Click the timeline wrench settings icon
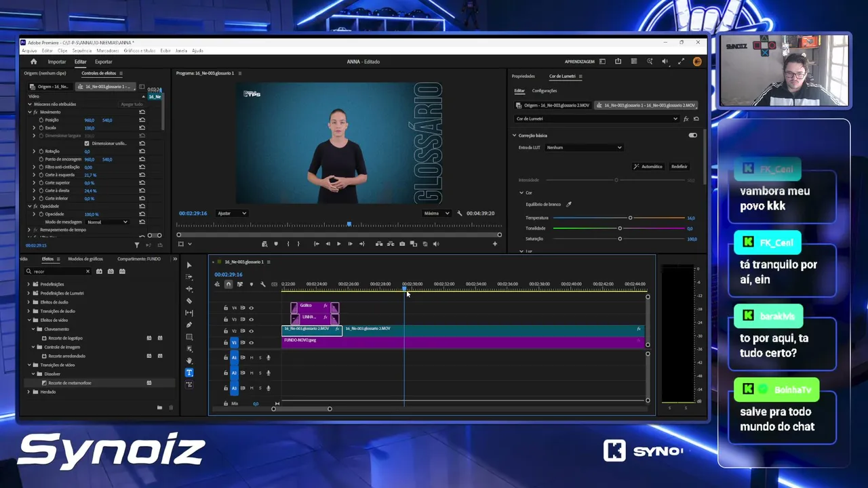Viewport: 868px width, 488px height. pyautogui.click(x=262, y=284)
